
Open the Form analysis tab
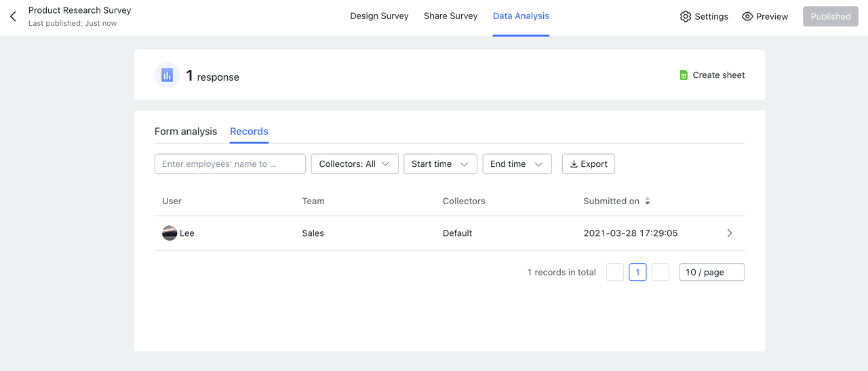186,132
